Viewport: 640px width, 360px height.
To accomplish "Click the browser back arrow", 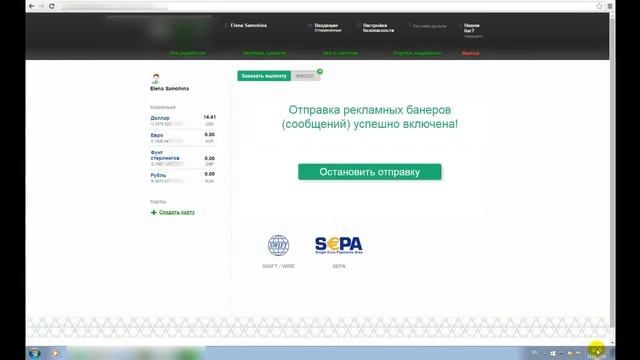I will tap(31, 6).
